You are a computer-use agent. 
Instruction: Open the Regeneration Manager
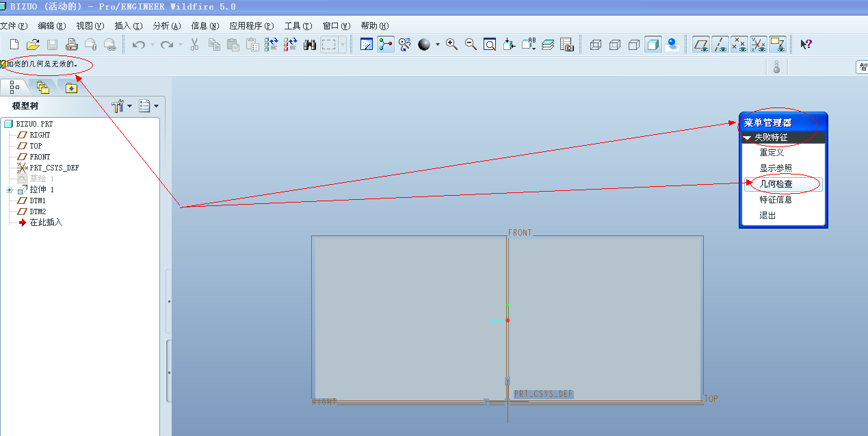(291, 44)
